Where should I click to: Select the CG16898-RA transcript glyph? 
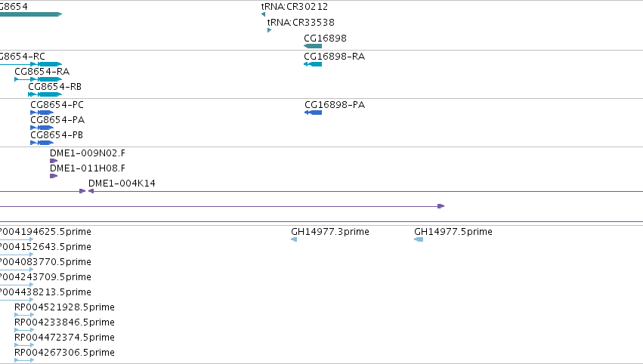pos(313,64)
